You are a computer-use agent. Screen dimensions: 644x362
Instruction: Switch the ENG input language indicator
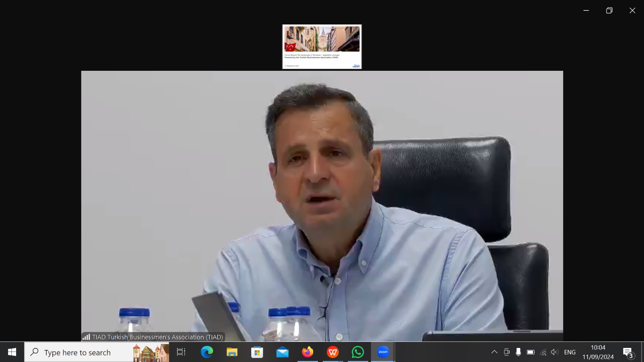[x=570, y=352]
